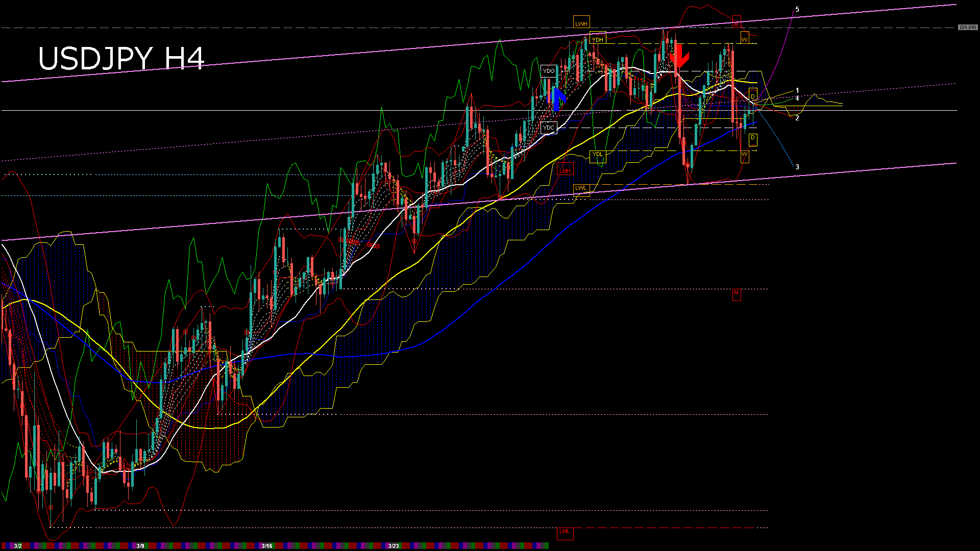
Task: Select the 3/9 date marker on time axis
Action: [140, 546]
